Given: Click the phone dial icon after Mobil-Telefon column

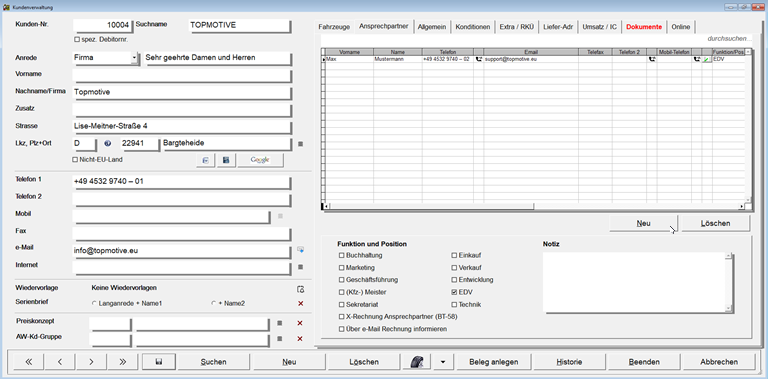Looking at the screenshot, I should click(696, 59).
